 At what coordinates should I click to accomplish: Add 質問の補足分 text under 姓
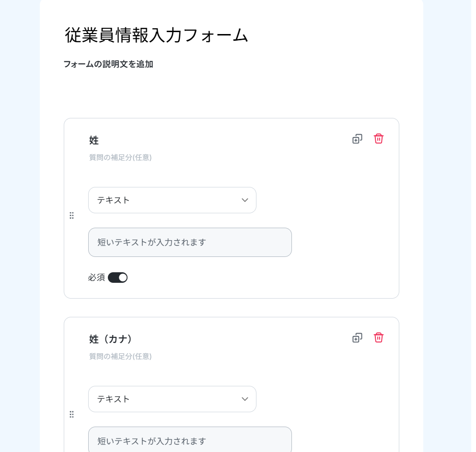pyautogui.click(x=120, y=157)
